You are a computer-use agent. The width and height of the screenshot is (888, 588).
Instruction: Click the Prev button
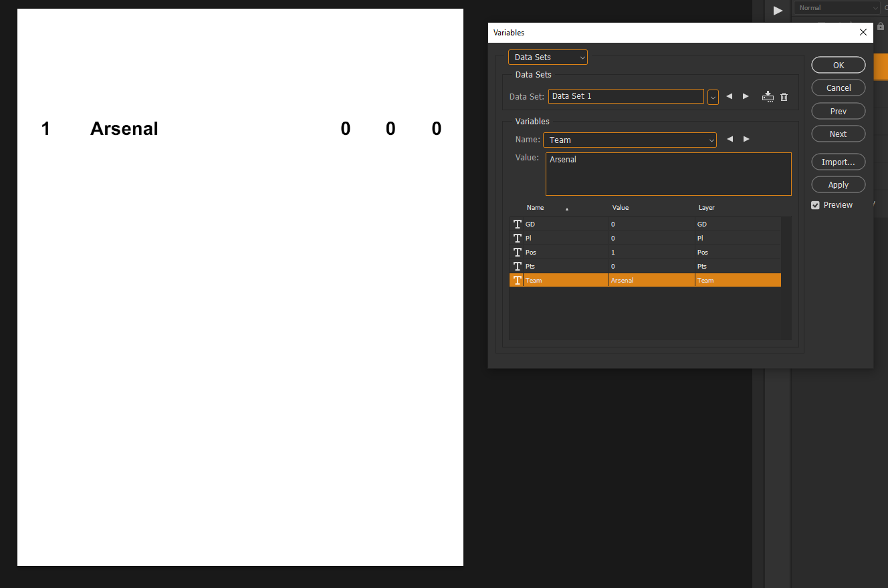point(839,111)
